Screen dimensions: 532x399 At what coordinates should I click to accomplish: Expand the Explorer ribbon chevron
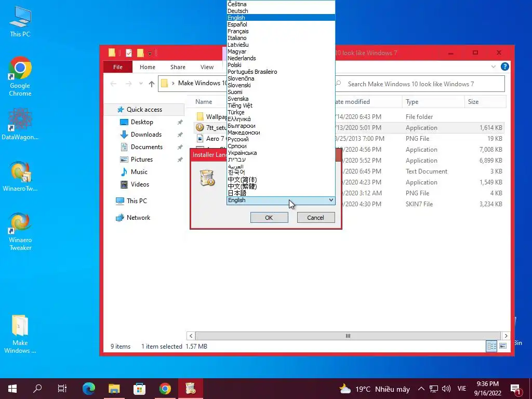494,67
